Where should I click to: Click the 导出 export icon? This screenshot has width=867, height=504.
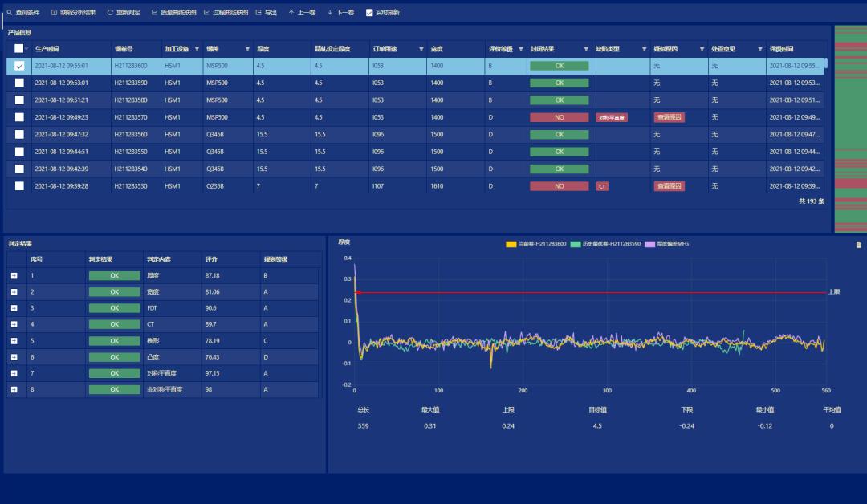point(258,13)
